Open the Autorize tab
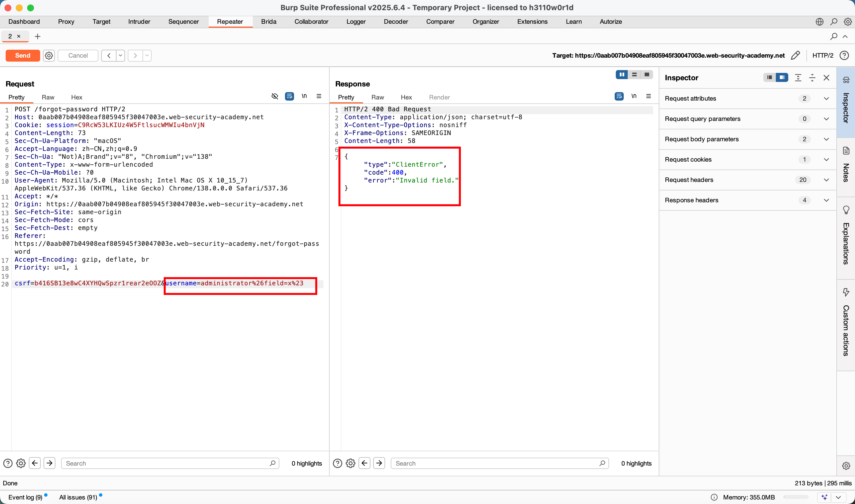The width and height of the screenshot is (855, 504). coord(611,22)
